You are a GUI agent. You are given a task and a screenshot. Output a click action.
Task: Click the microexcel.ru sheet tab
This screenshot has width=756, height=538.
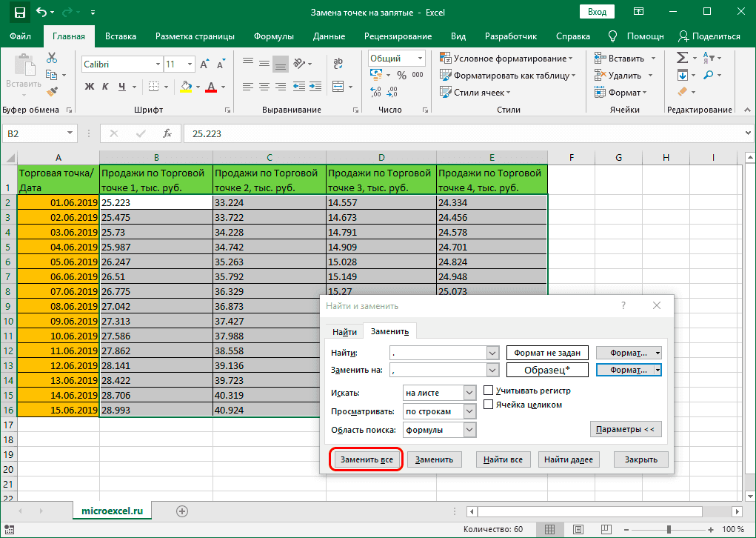click(112, 511)
